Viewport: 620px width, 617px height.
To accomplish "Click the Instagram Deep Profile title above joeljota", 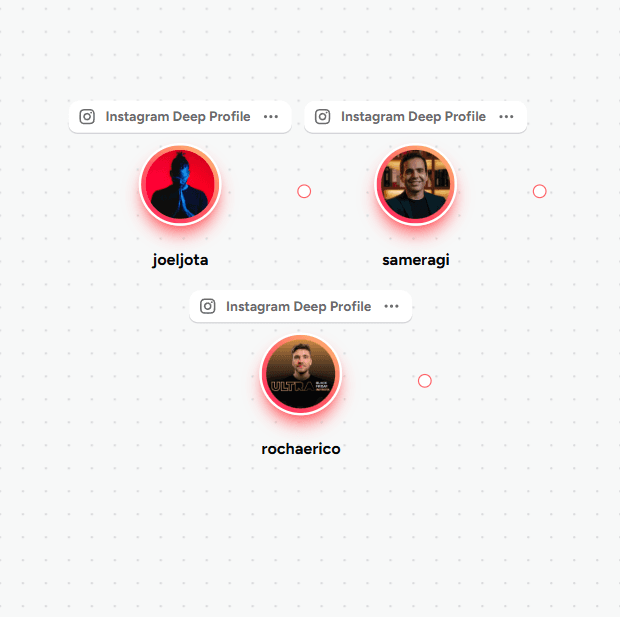I will (x=178, y=117).
